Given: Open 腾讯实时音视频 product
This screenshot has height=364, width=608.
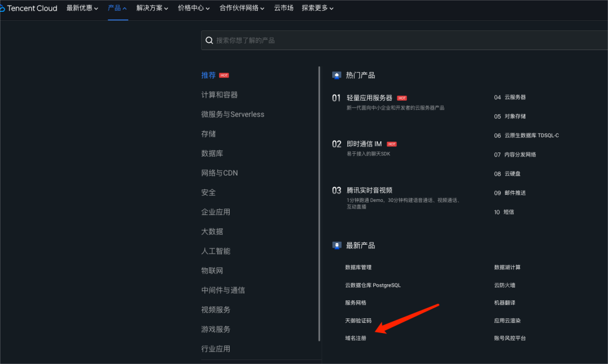Looking at the screenshot, I should coord(369,190).
